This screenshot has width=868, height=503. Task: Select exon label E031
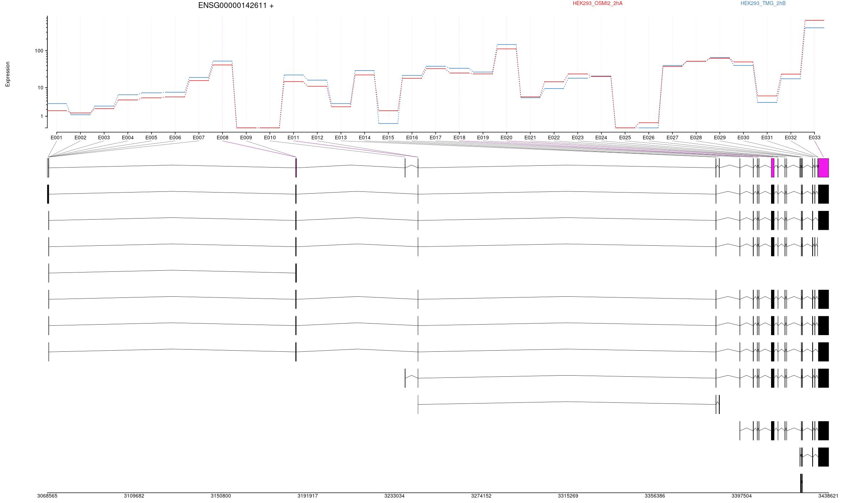click(x=767, y=138)
